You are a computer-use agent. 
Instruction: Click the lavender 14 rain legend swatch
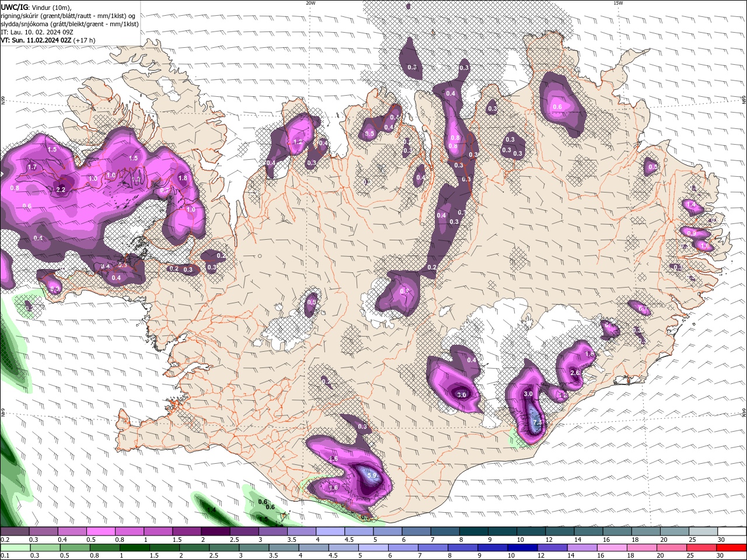[x=582, y=548]
